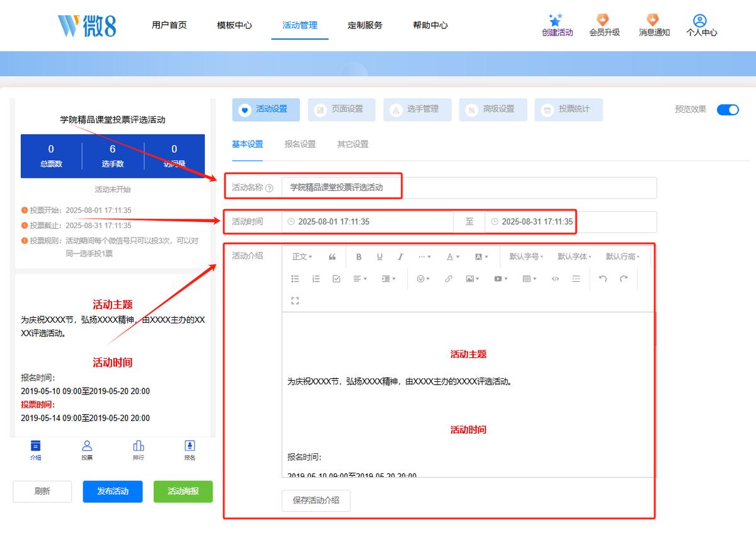Switch to the 选手管理 tab
The height and width of the screenshot is (549, 756).
(x=417, y=110)
